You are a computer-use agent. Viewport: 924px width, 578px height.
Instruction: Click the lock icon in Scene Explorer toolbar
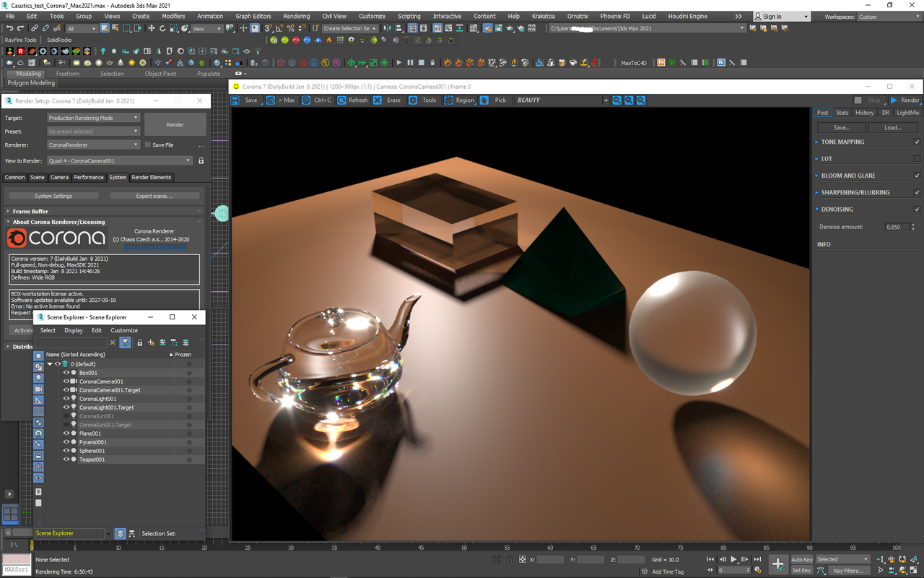(139, 342)
